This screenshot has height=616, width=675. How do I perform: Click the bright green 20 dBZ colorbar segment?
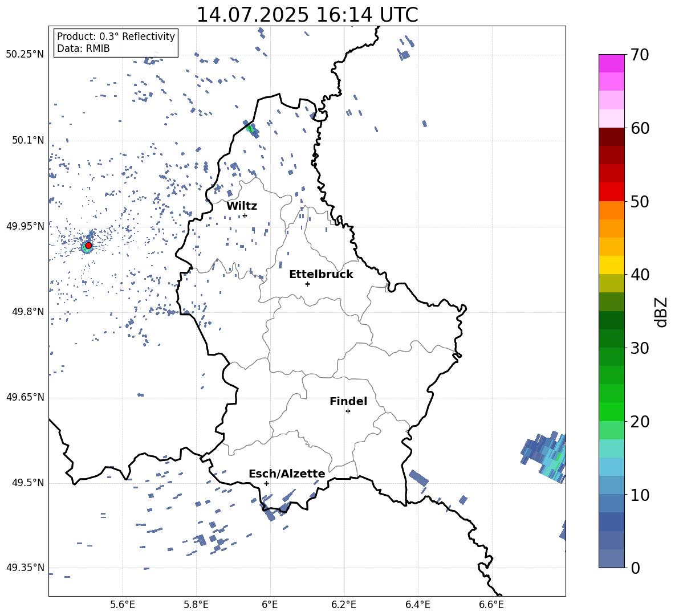612,411
